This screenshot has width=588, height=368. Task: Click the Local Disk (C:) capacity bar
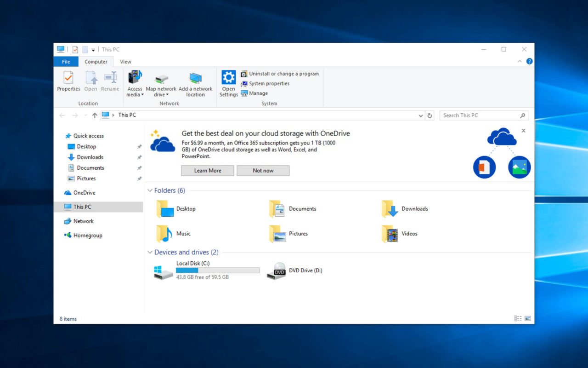[x=218, y=270]
